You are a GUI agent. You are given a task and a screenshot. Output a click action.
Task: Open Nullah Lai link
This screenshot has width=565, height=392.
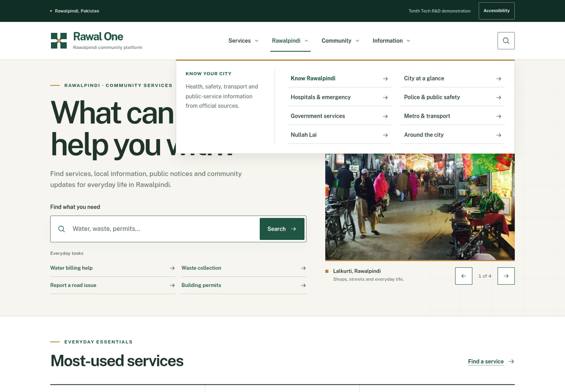tap(339, 135)
